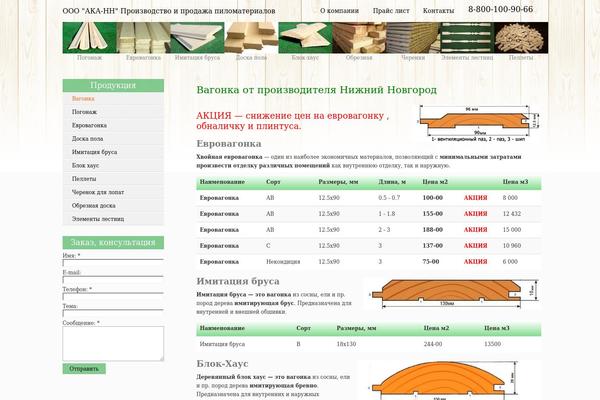This screenshot has width=600, height=400.
Task: Click the Заказ, консультация form heading
Action: click(x=113, y=242)
